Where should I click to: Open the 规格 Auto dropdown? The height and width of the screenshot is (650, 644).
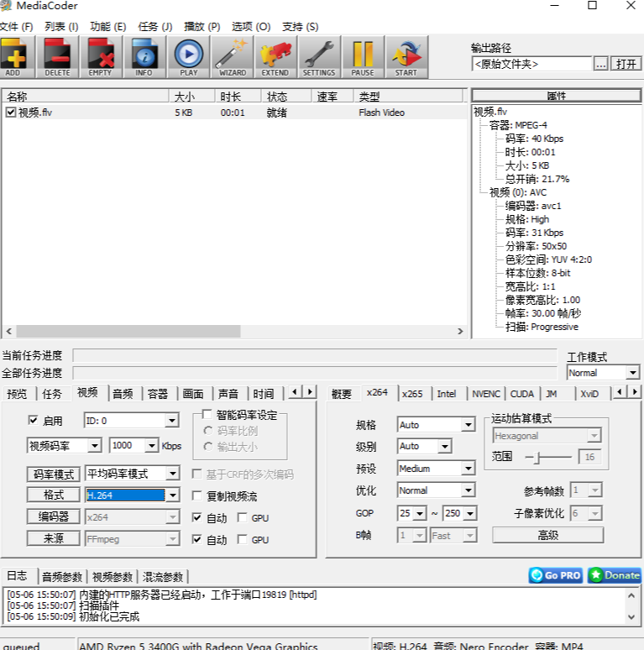[469, 425]
